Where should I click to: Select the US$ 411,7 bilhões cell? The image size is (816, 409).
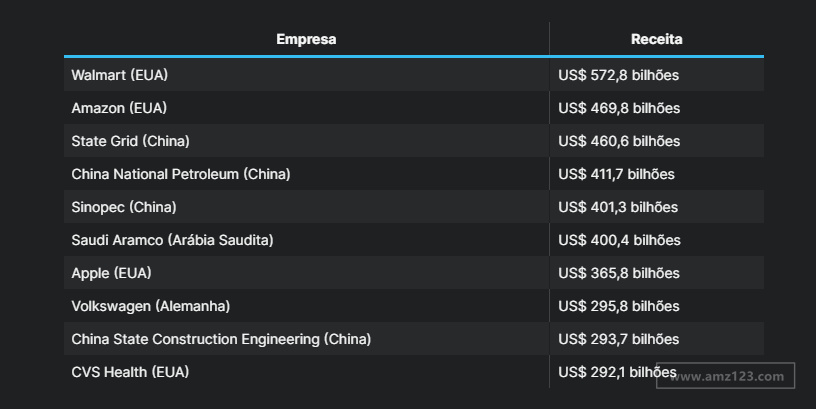616,174
